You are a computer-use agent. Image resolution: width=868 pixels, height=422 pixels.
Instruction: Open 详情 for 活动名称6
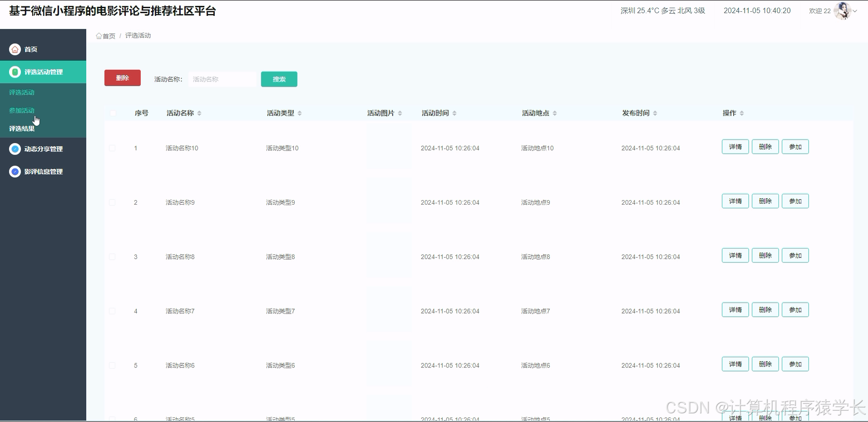tap(735, 364)
